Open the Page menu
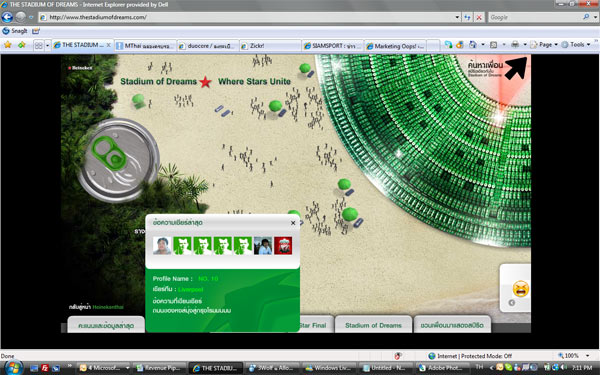This screenshot has height=375, width=600. pos(544,45)
